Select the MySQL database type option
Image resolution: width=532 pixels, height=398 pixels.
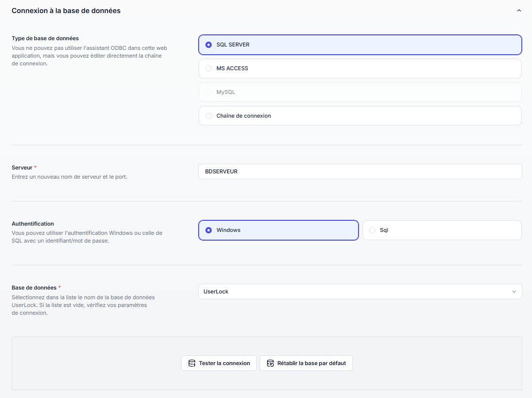pos(360,92)
